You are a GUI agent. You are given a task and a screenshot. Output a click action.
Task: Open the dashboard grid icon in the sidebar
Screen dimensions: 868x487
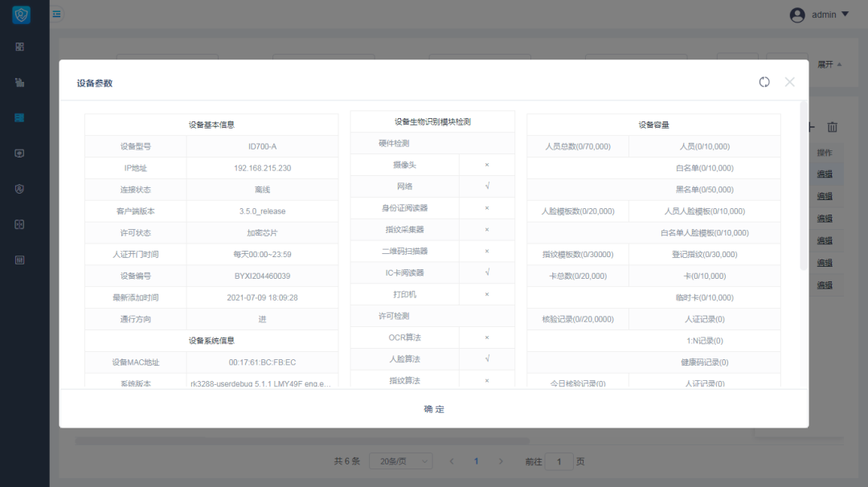coord(19,47)
